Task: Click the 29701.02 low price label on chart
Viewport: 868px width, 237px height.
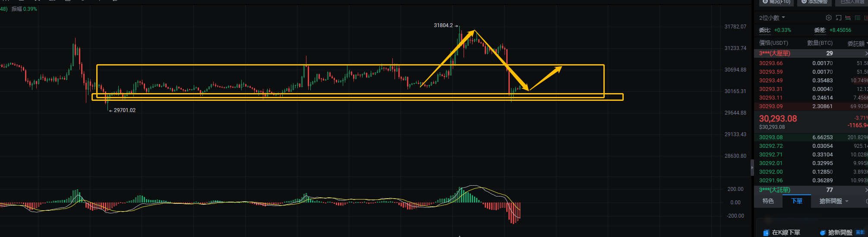Action: coord(125,110)
